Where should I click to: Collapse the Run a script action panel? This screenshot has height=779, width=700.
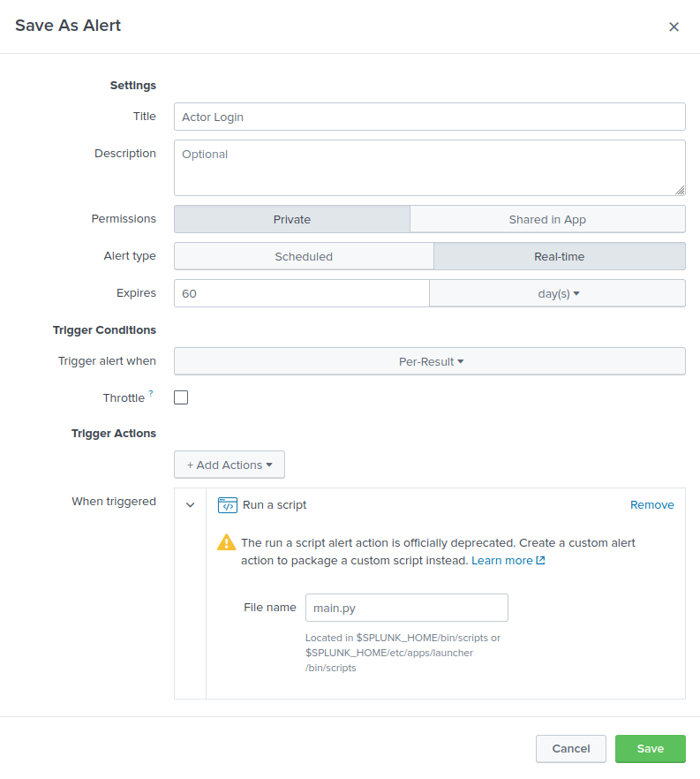tap(190, 503)
